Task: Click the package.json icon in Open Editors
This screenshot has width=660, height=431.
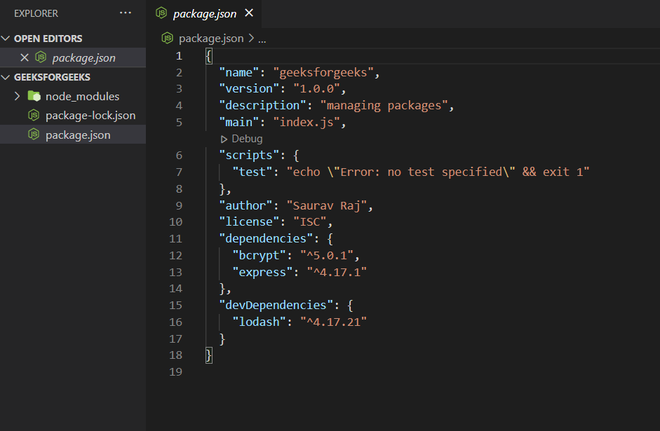Action: coord(41,57)
